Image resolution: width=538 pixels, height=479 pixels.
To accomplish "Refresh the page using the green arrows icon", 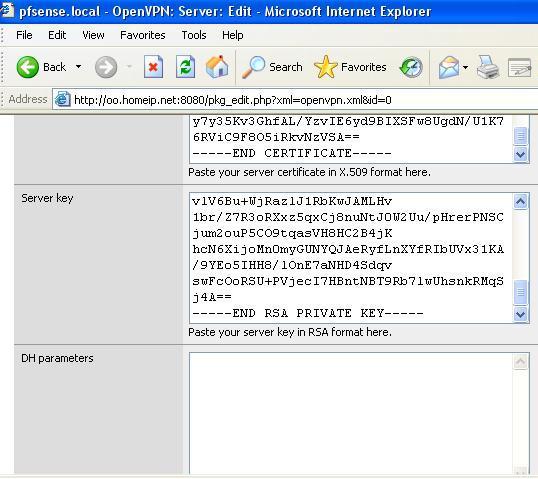I will pos(185,67).
